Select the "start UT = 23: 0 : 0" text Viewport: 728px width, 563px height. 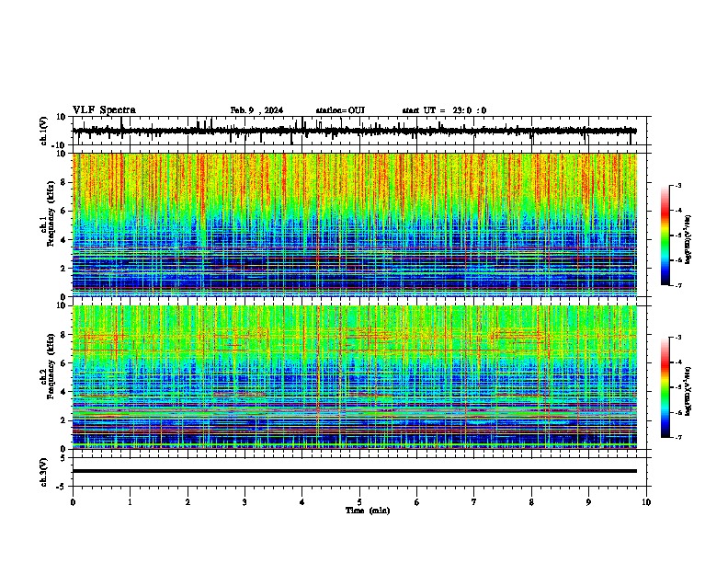coord(444,110)
